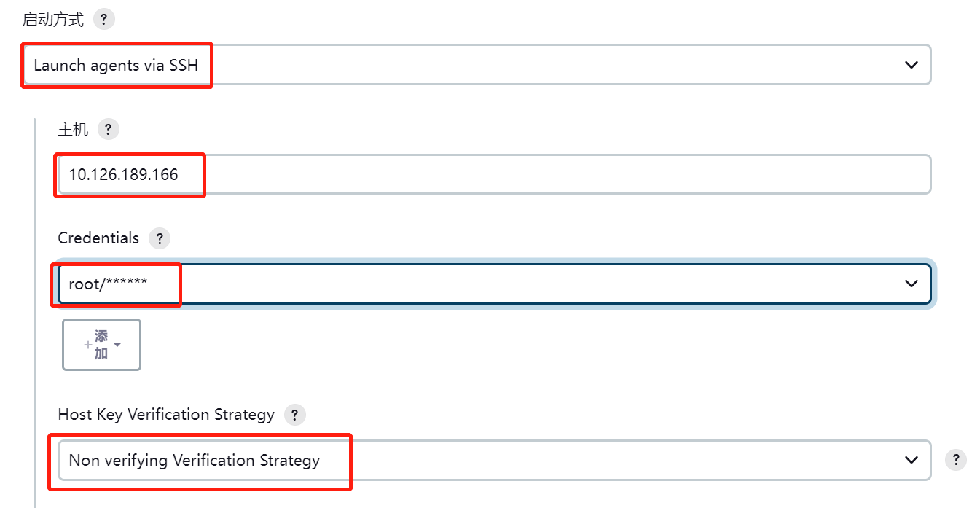Viewport: 980px width, 508px height.
Task: Click the plus icon on 添加 button
Action: point(88,345)
